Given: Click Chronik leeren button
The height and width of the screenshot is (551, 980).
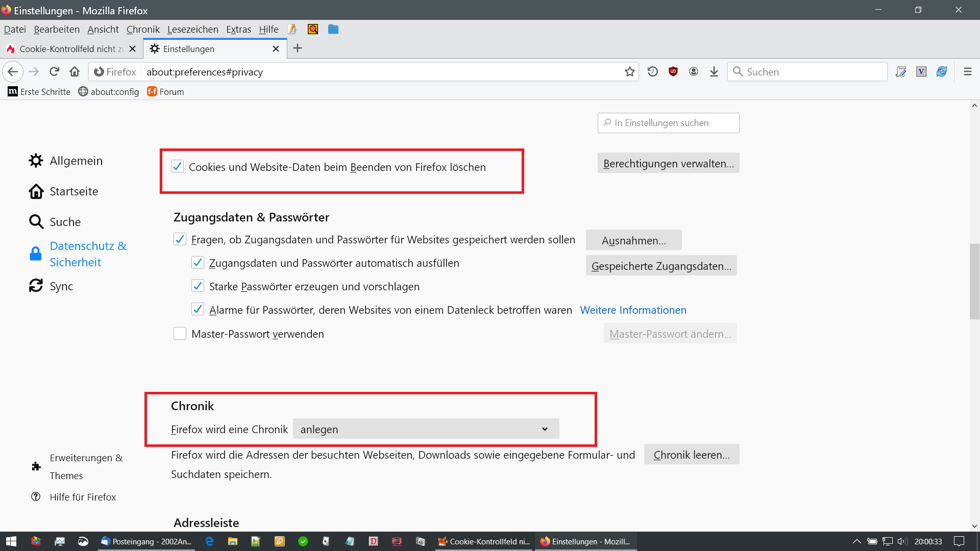Looking at the screenshot, I should click(x=691, y=454).
